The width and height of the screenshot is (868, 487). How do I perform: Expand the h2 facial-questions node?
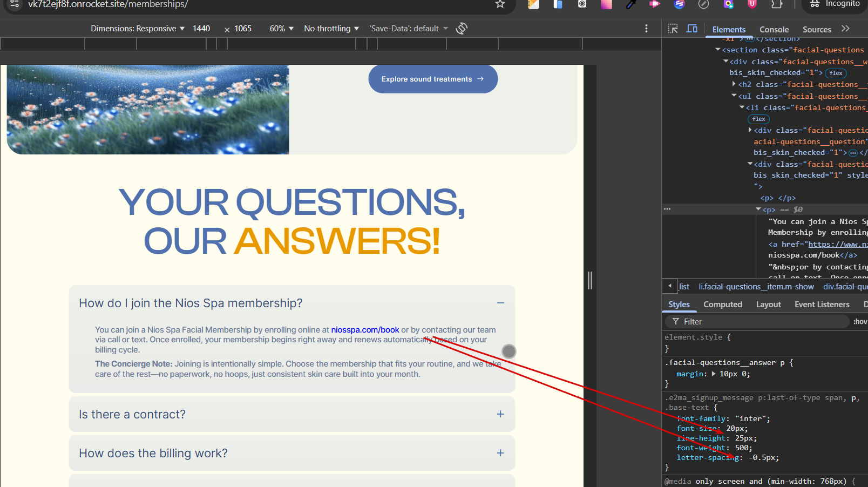coord(734,84)
